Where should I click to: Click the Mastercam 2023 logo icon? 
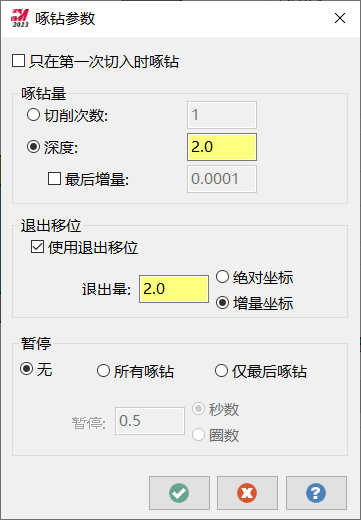click(x=20, y=18)
